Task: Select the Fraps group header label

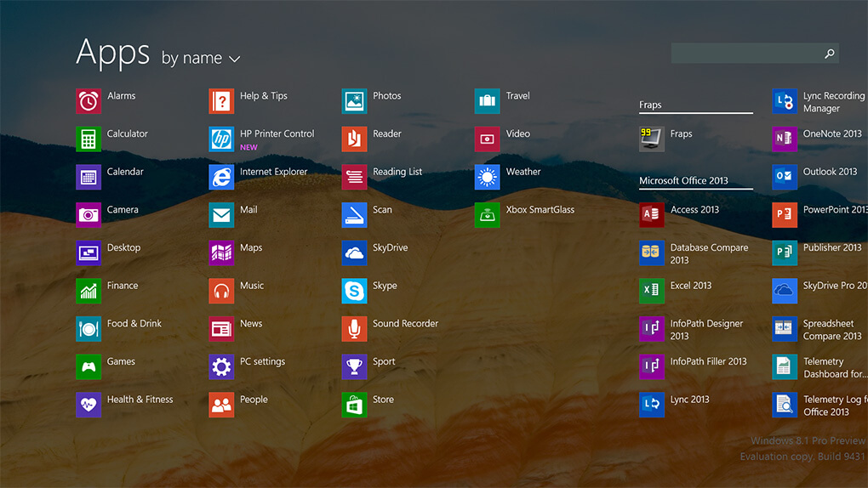Action: [x=650, y=105]
